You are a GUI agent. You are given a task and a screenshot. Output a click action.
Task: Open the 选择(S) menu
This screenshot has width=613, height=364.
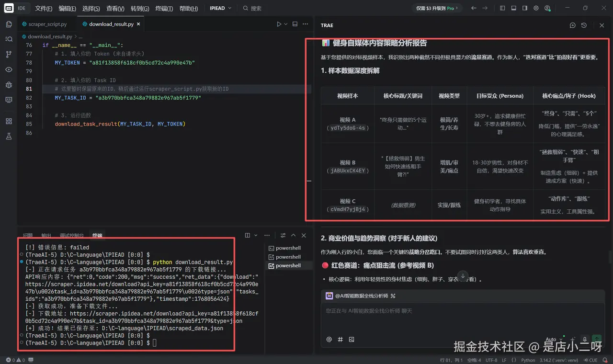coord(91,8)
